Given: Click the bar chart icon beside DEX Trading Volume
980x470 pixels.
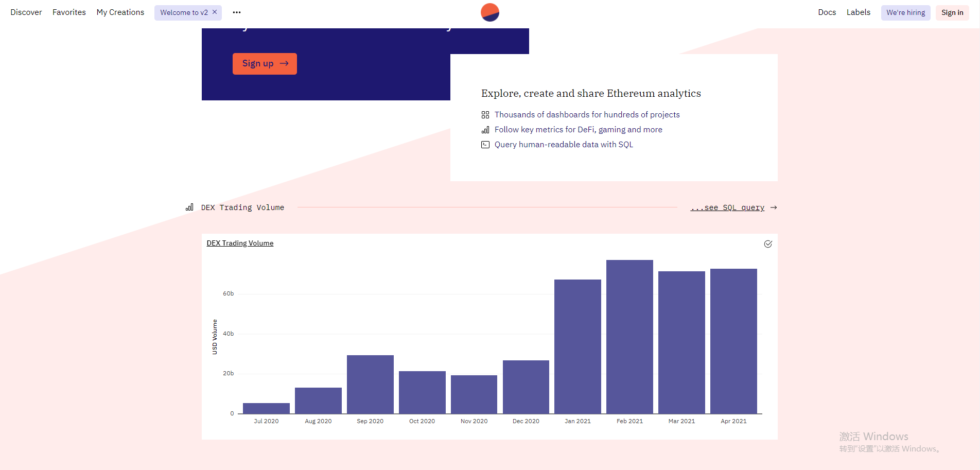Looking at the screenshot, I should 189,207.
